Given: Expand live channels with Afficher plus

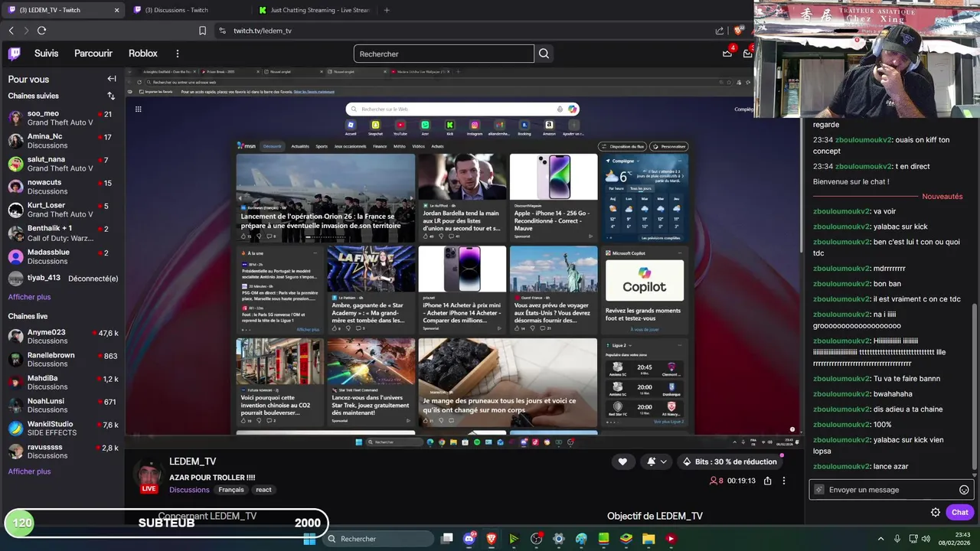Looking at the screenshot, I should coord(29,471).
